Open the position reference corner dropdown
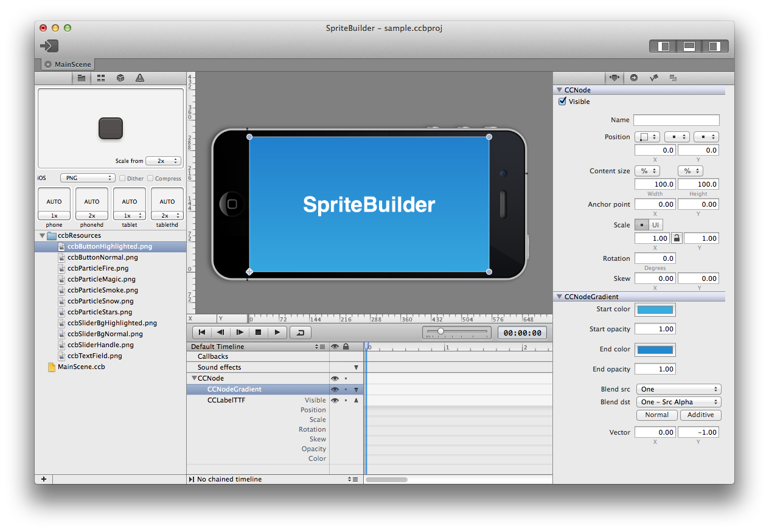769x532 pixels. [x=647, y=137]
